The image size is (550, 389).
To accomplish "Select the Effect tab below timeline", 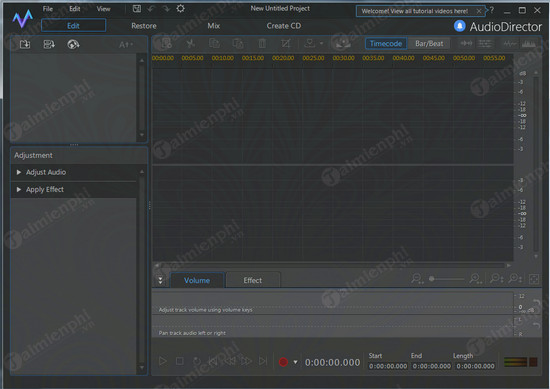I will coord(253,280).
